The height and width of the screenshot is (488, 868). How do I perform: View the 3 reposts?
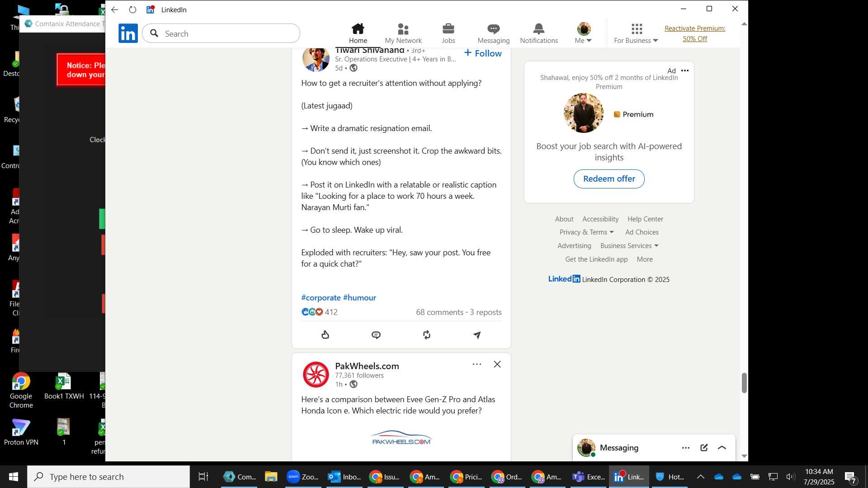486,312
